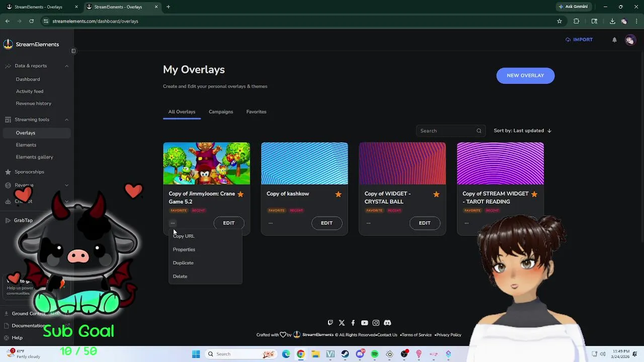
Task: Open the X footer icon
Action: tap(342, 323)
